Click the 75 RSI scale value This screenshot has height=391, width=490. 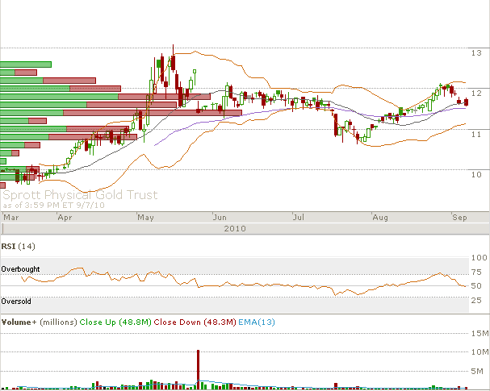476,272
